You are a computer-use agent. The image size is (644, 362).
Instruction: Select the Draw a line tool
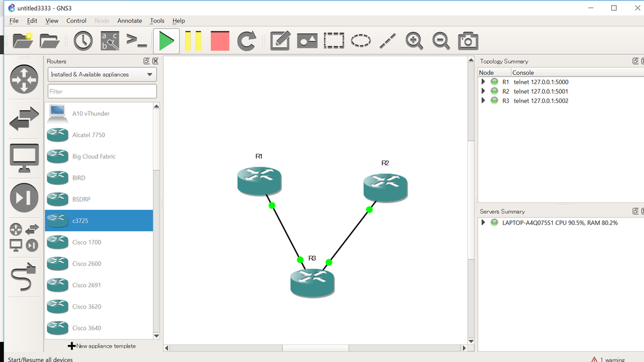click(387, 41)
